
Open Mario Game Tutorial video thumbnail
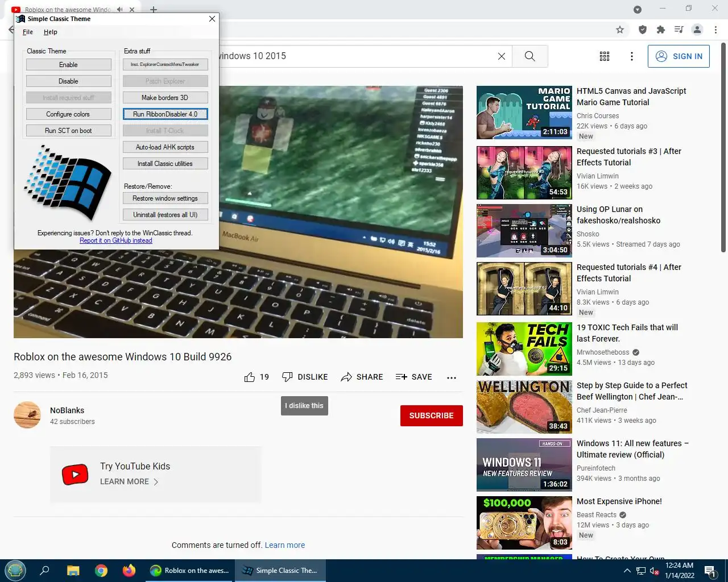[524, 113]
